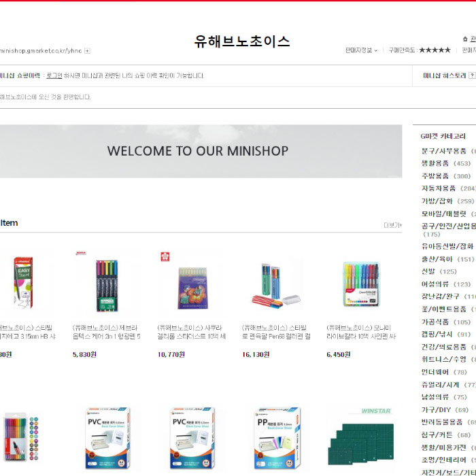Image resolution: width=476 pixels, height=476 pixels.
Task: Go to the 캠핑/낚시 category
Action: click(x=435, y=335)
